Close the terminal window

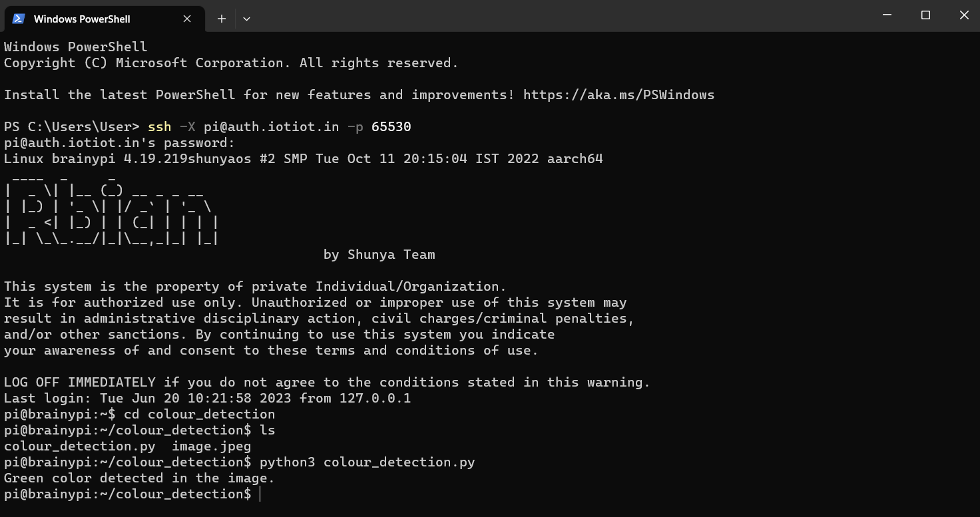tap(963, 15)
